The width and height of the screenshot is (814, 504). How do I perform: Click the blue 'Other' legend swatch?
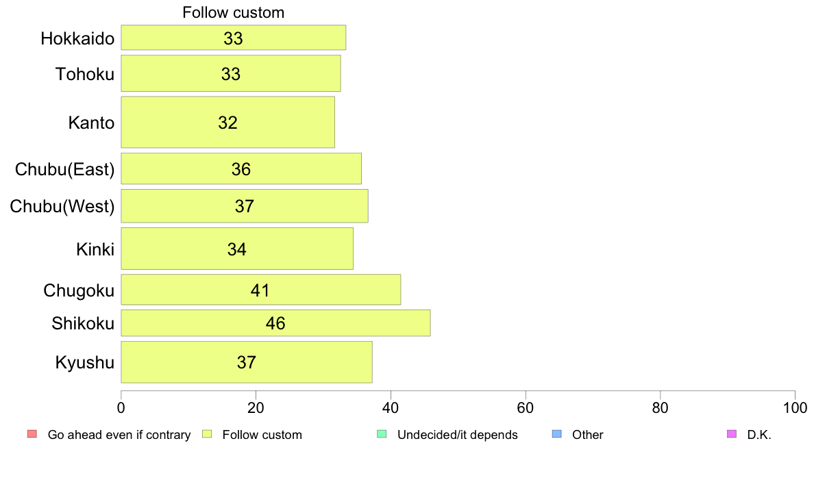click(557, 434)
